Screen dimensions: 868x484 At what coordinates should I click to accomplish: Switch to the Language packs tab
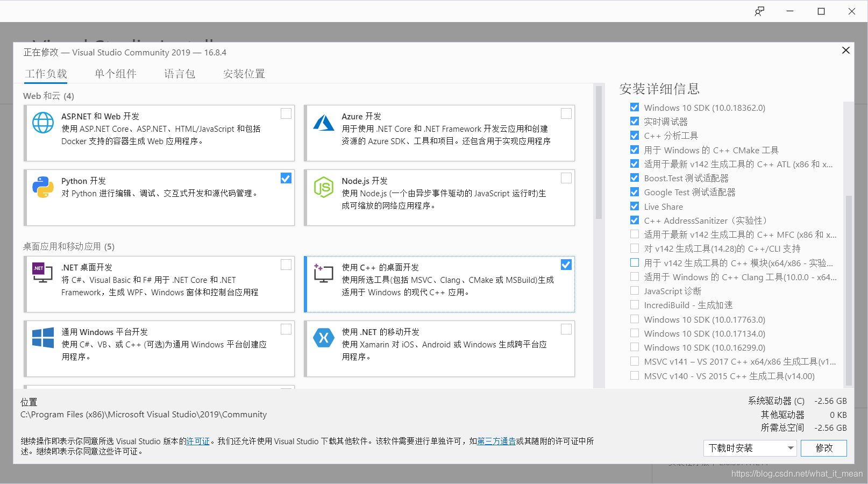click(180, 74)
